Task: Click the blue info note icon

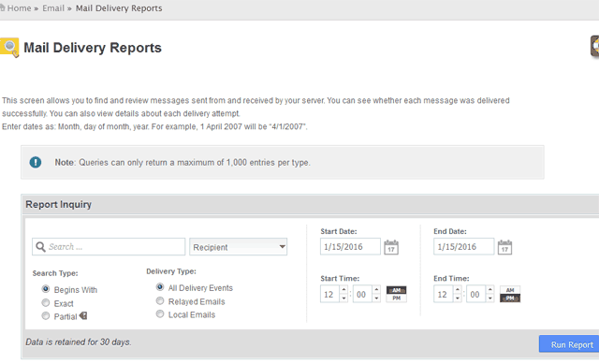Action: point(36,162)
